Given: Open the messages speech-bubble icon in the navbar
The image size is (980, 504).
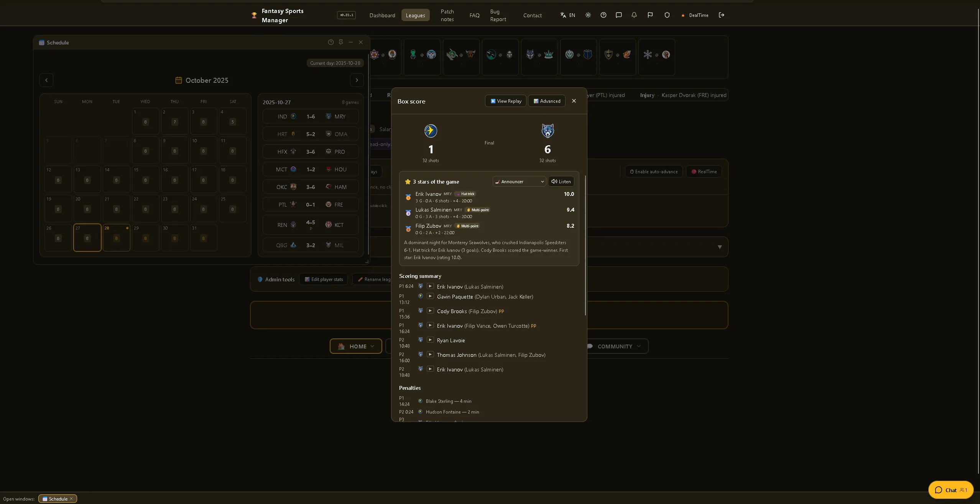Looking at the screenshot, I should coord(618,15).
